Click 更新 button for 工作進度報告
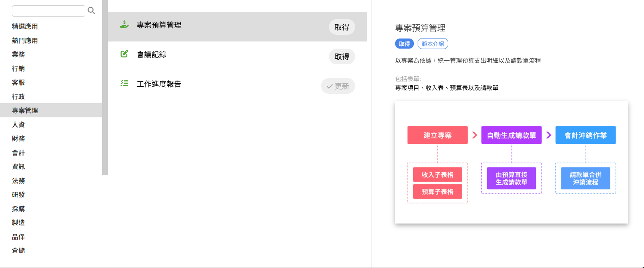The height and width of the screenshot is (268, 644). (x=338, y=86)
